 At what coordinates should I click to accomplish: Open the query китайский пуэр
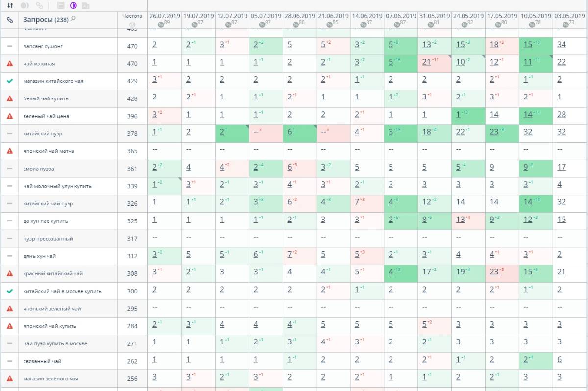(x=43, y=134)
